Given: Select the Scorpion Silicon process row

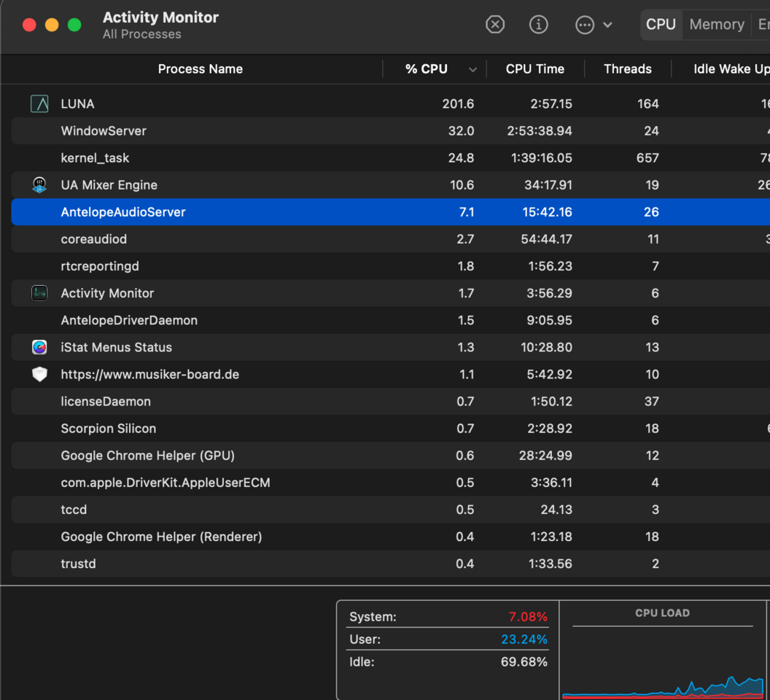Looking at the screenshot, I should pos(390,428).
